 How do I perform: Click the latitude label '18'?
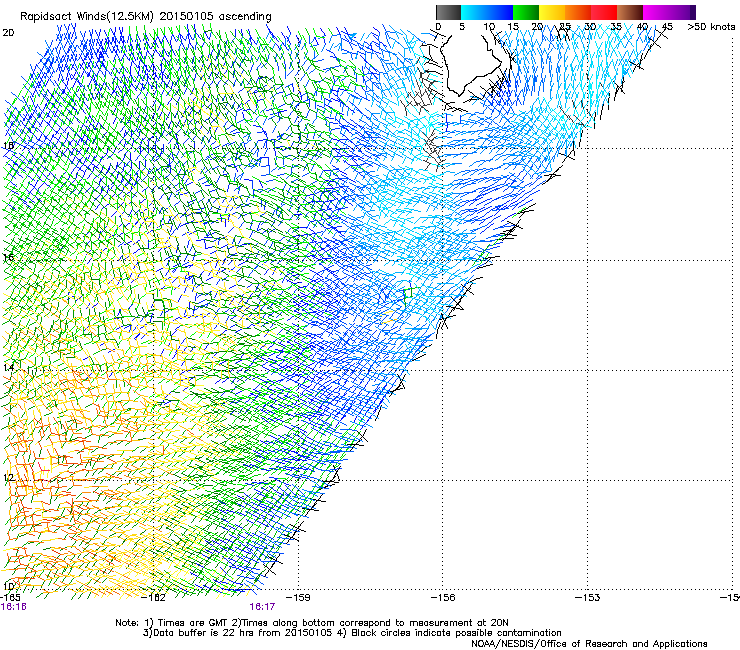[8, 145]
